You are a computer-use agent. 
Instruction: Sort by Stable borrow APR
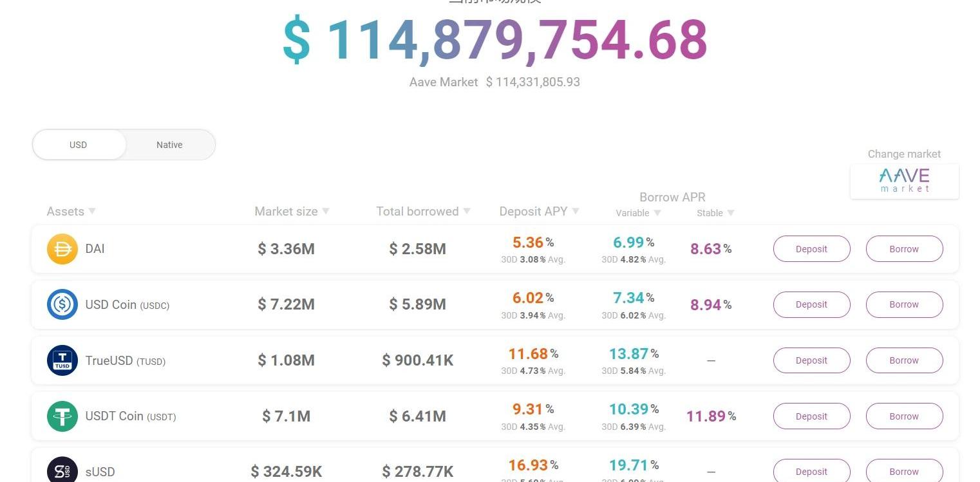pyautogui.click(x=731, y=213)
